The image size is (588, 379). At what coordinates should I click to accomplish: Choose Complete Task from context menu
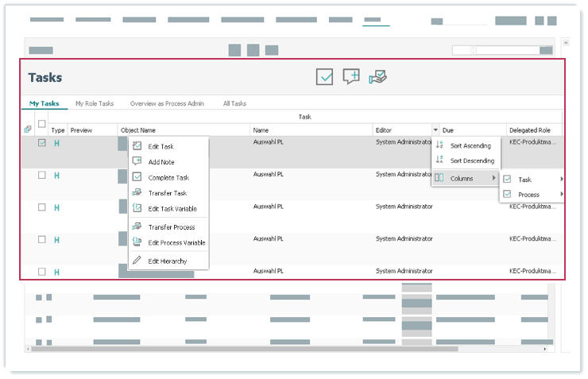coord(168,178)
